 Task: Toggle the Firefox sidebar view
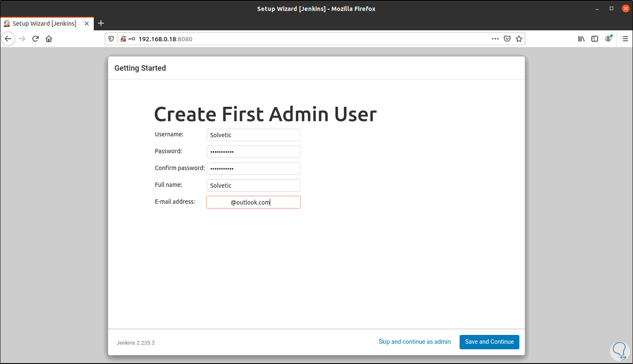click(x=595, y=39)
